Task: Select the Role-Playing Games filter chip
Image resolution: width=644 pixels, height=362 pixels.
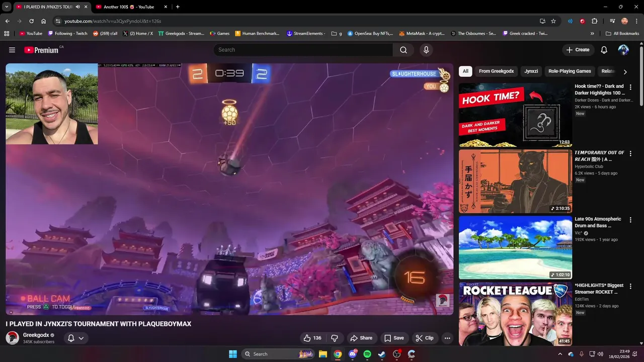Action: 570,71
